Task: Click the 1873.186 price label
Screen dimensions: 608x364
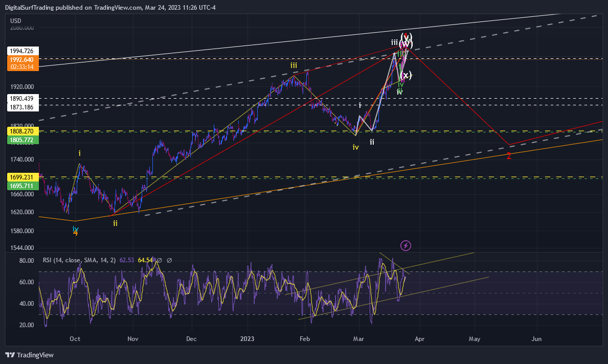Action: tap(22, 107)
